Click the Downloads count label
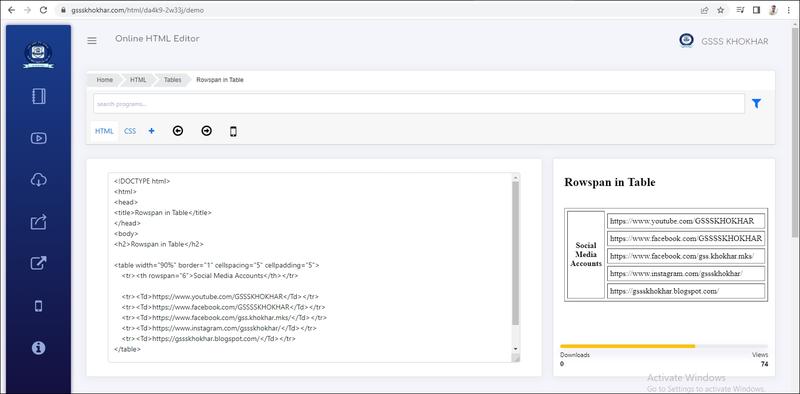The image size is (800, 394). pyautogui.click(x=574, y=355)
